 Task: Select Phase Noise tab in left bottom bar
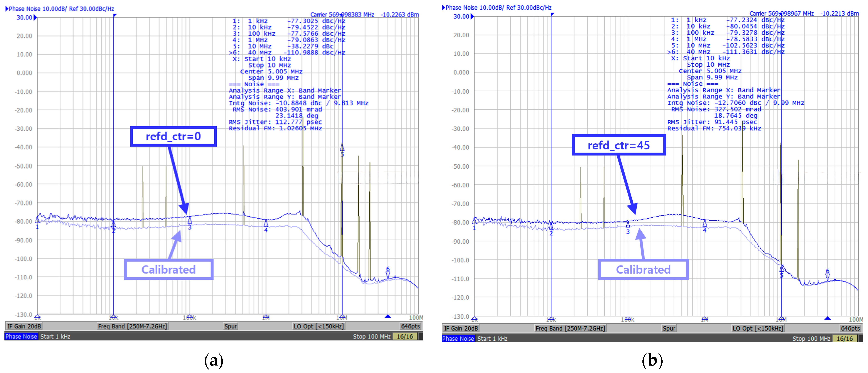click(21, 336)
